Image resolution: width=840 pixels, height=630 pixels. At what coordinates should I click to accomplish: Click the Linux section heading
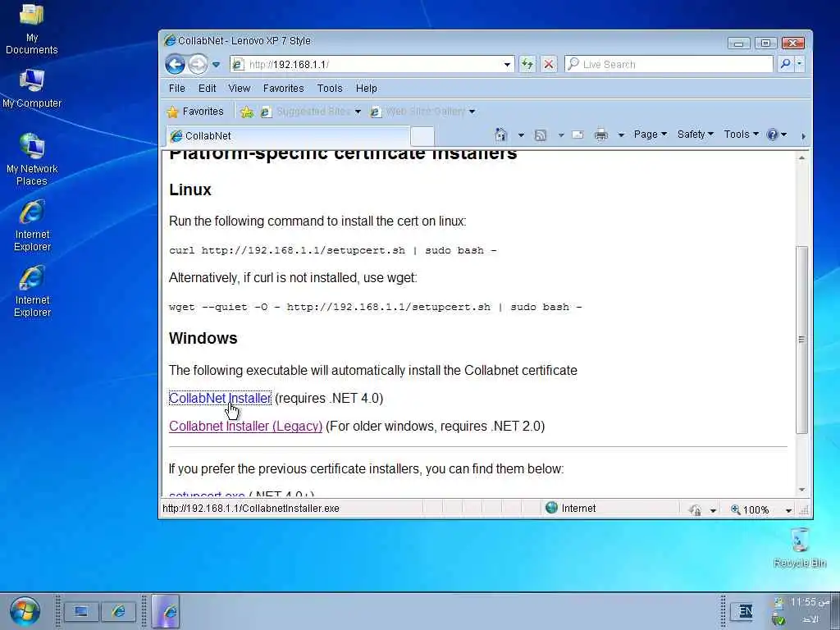(x=190, y=189)
